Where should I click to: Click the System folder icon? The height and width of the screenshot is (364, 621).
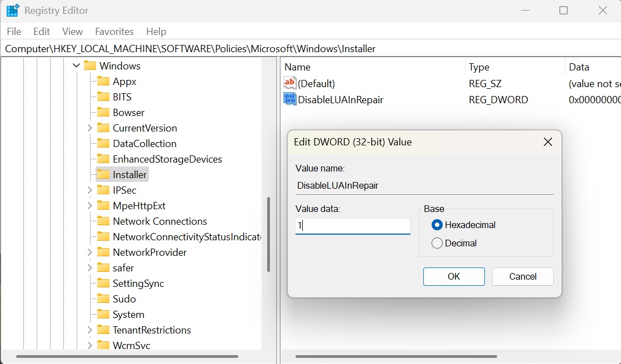(103, 314)
